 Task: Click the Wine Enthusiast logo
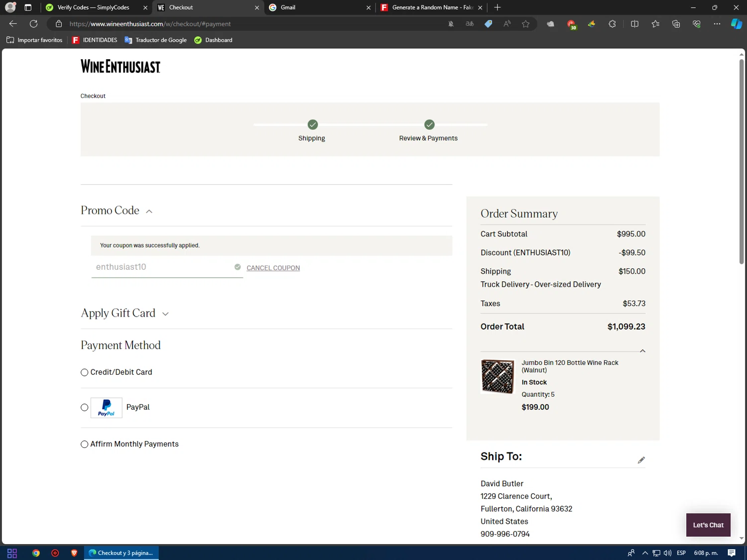(121, 66)
